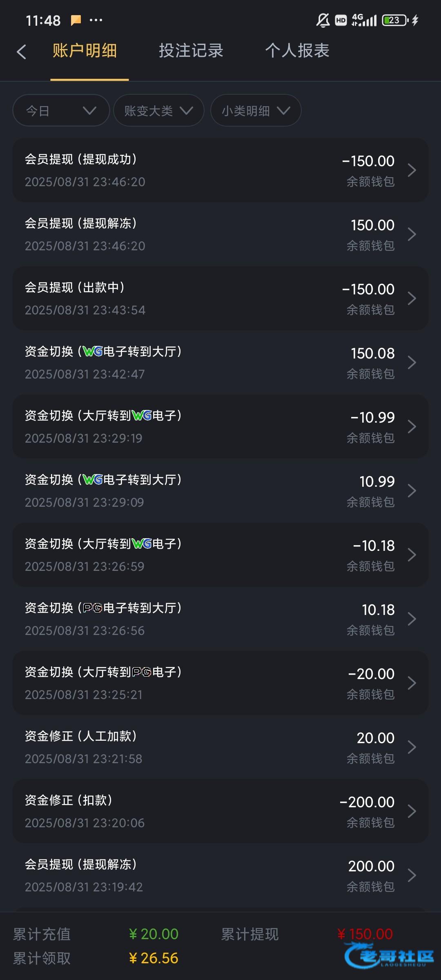
Task: Tap the muted notification bell icon
Action: 323,20
